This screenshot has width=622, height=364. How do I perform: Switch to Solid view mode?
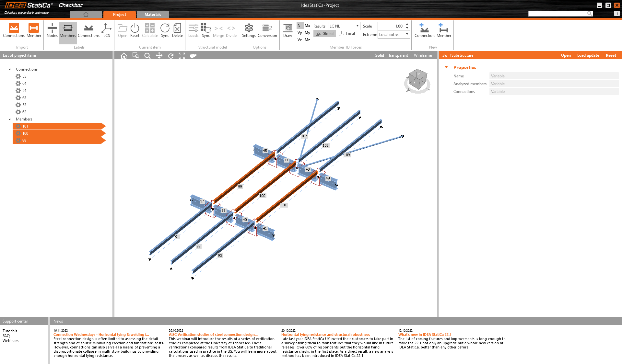click(x=380, y=55)
